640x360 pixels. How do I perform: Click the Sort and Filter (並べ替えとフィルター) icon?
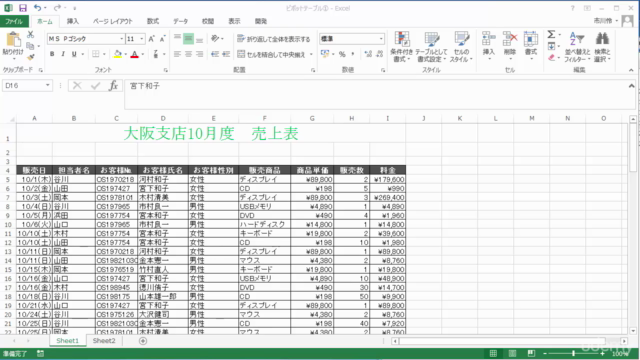coord(577,39)
